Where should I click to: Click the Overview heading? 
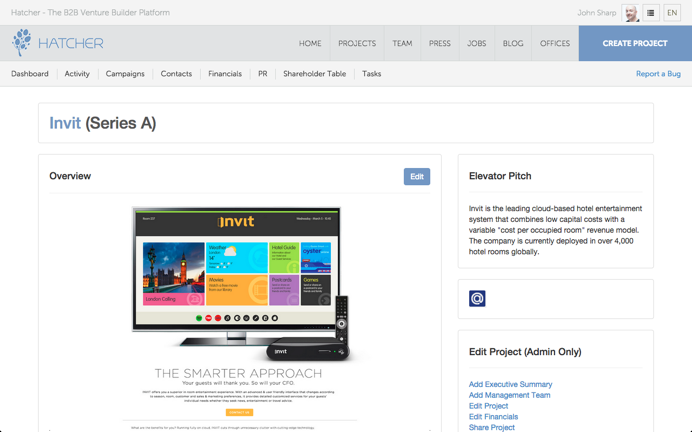point(70,176)
